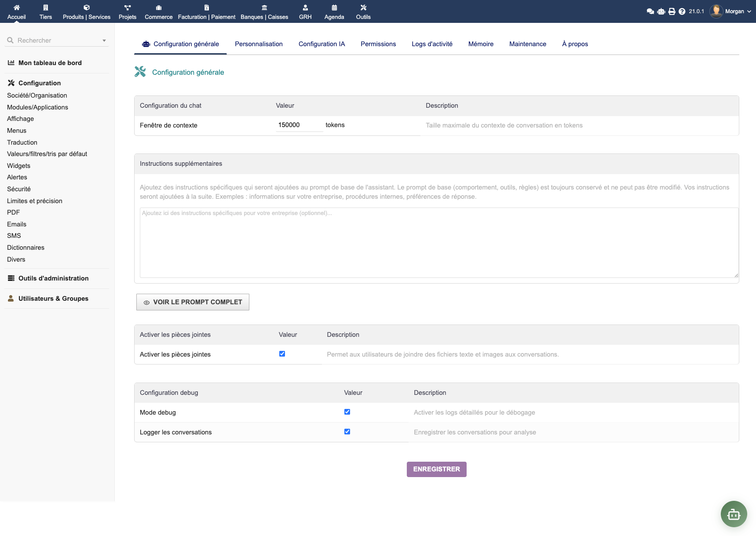Switch to the Configuration IA tab
The height and width of the screenshot is (536, 756).
(x=321, y=44)
